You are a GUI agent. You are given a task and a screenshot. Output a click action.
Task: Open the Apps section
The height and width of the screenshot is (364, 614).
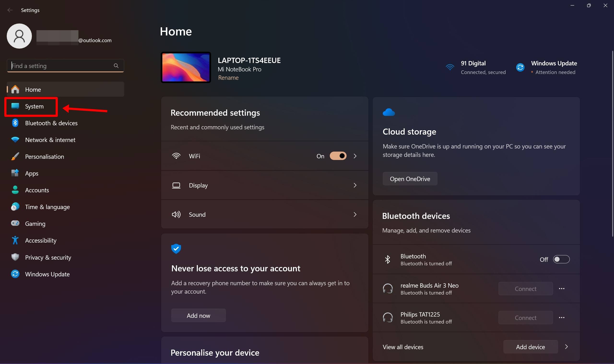[32, 173]
